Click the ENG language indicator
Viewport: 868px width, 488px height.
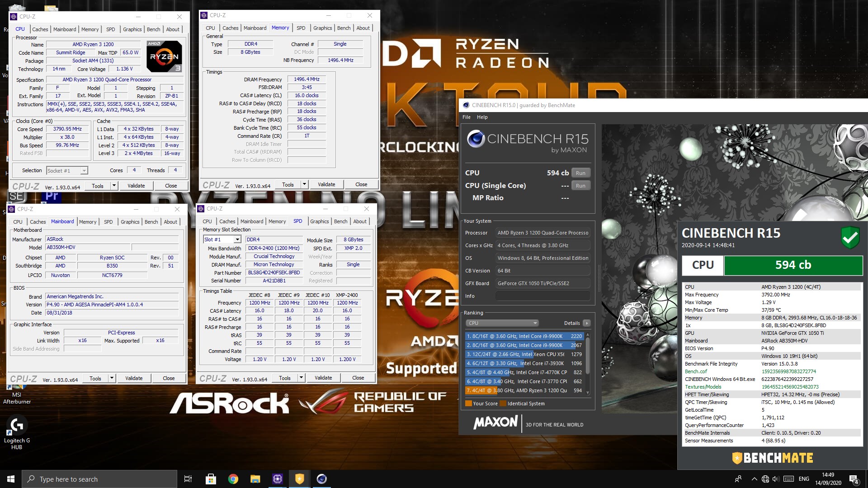pos(804,479)
